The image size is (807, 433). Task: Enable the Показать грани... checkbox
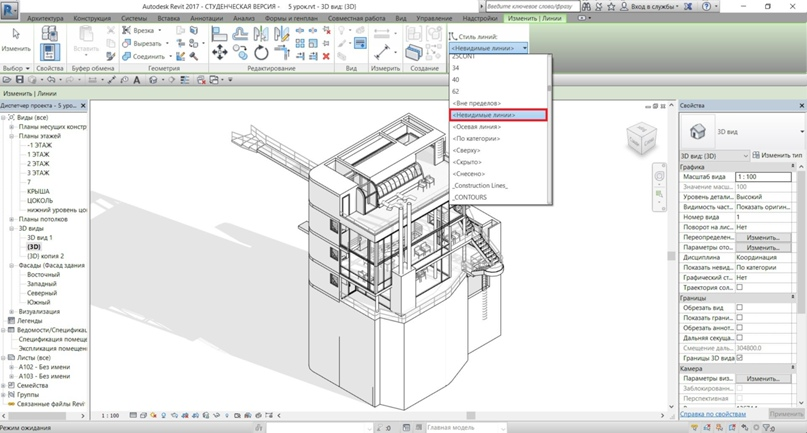tap(740, 318)
